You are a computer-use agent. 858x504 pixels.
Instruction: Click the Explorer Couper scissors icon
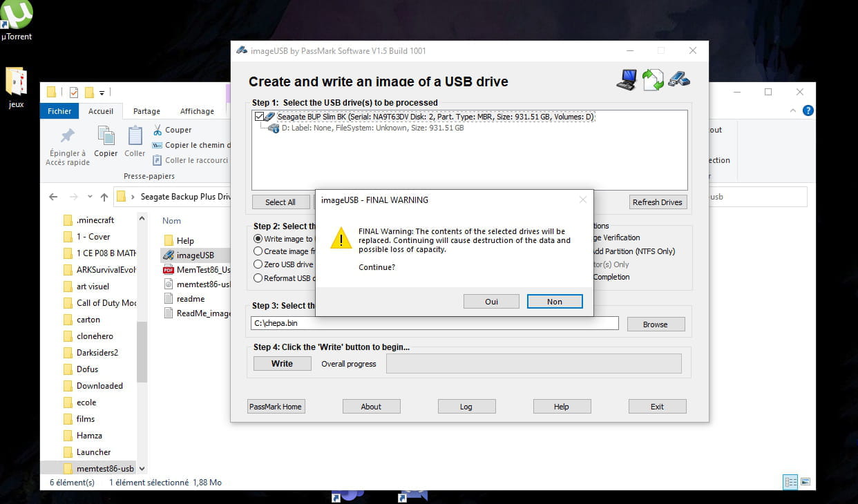[x=158, y=130]
